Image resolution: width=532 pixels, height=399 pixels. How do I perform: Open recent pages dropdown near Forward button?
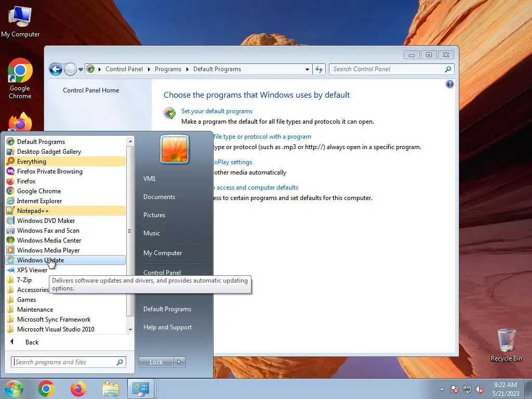point(81,69)
